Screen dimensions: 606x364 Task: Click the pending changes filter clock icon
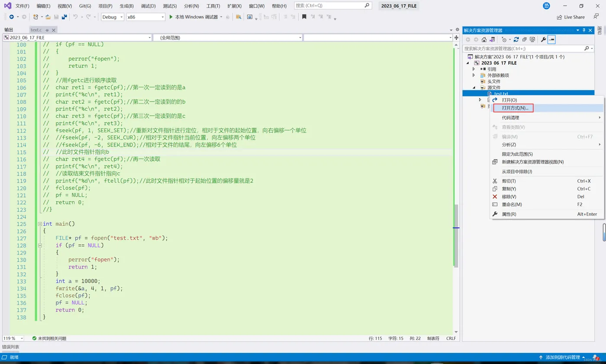[x=504, y=39]
